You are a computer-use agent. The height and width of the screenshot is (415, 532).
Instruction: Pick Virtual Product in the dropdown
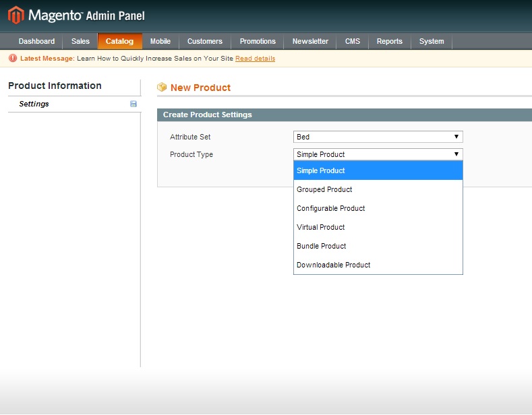coord(320,227)
